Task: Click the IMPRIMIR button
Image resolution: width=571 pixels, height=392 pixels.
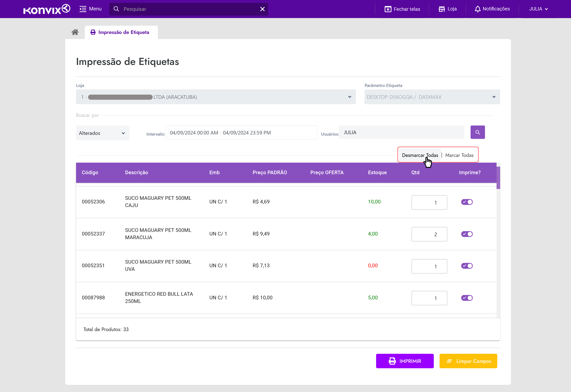Action: coord(404,361)
